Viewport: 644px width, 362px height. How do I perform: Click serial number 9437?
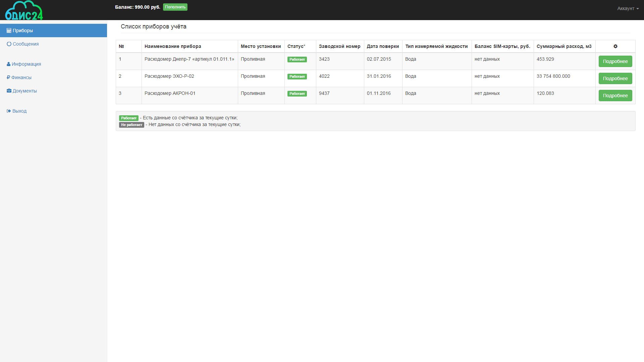point(324,93)
